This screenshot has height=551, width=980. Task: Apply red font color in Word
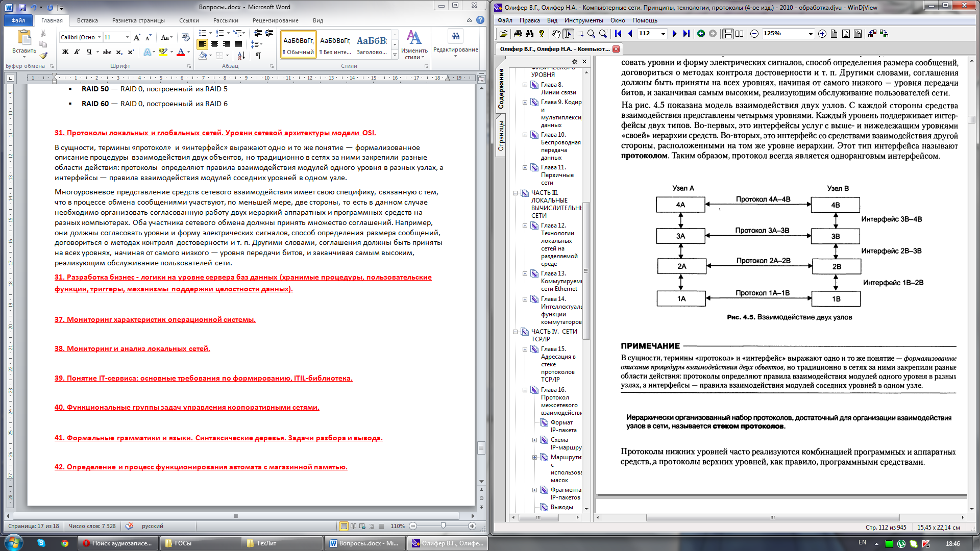(x=180, y=52)
